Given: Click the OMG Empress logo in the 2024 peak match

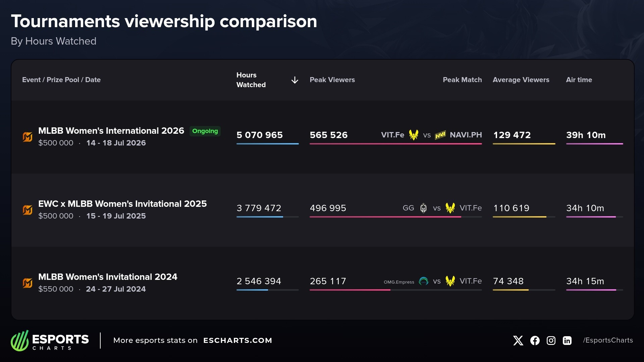Looking at the screenshot, I should point(424,281).
